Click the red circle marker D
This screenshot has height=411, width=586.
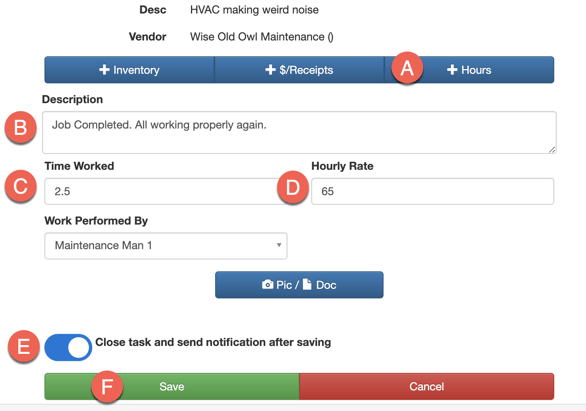[x=293, y=187]
